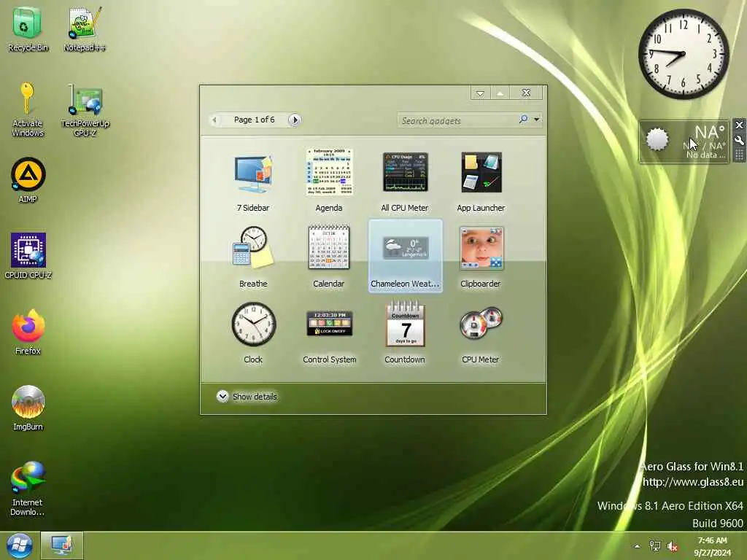Viewport: 747px width, 560px height.
Task: Open weather gadget options wrench
Action: pyautogui.click(x=739, y=141)
